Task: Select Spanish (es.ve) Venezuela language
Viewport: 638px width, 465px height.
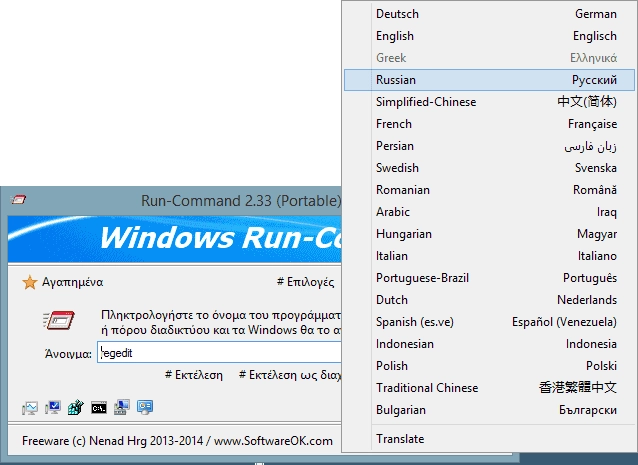Action: click(489, 322)
